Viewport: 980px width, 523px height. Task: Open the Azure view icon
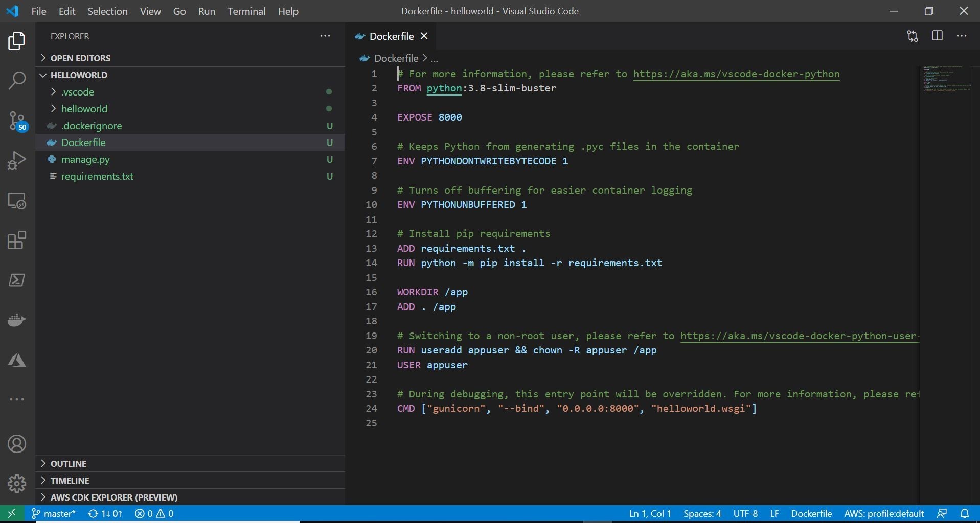point(17,360)
